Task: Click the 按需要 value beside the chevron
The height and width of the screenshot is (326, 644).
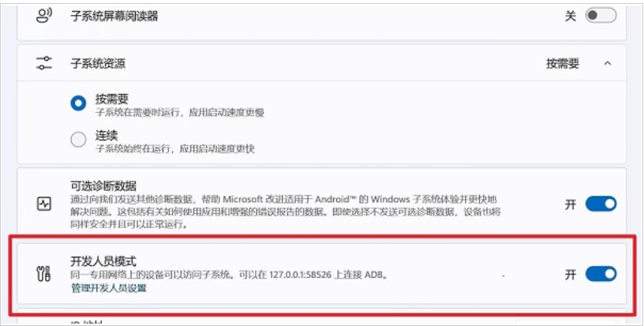Action: click(562, 63)
